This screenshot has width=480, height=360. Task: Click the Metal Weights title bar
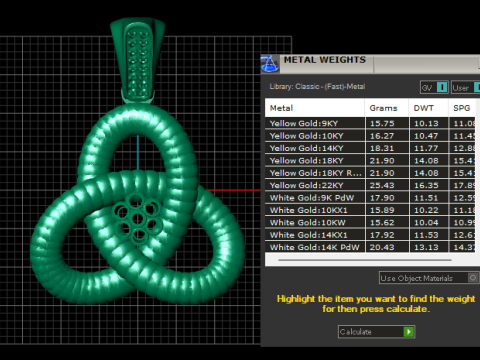pos(370,64)
